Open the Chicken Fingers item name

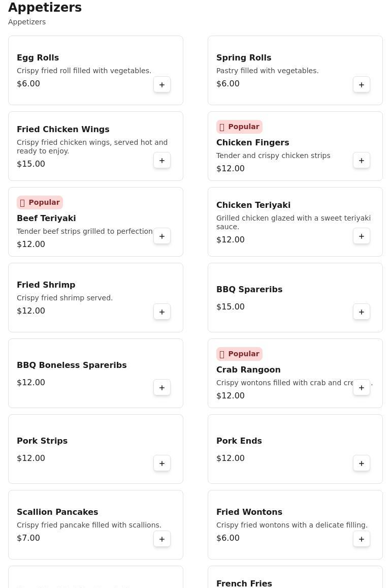coord(252,142)
